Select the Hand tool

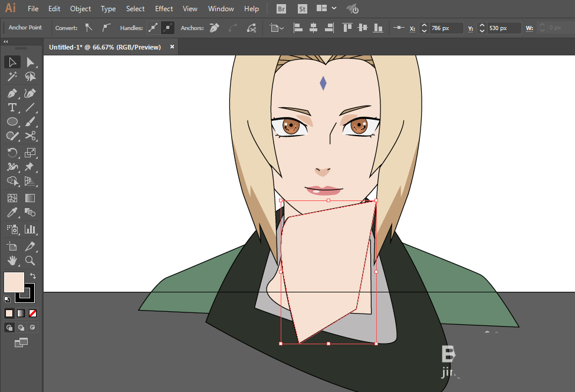click(x=12, y=261)
